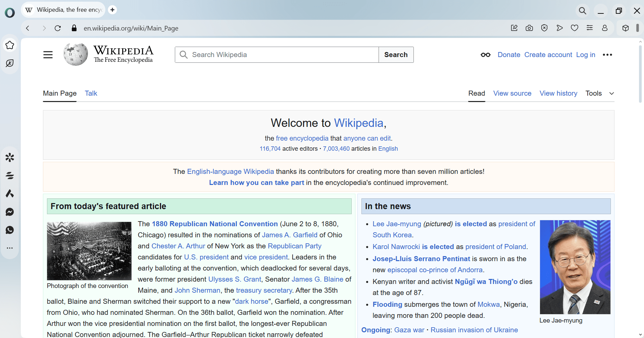Open the sidebar Aria AI icon
The height and width of the screenshot is (338, 644).
coord(10,63)
